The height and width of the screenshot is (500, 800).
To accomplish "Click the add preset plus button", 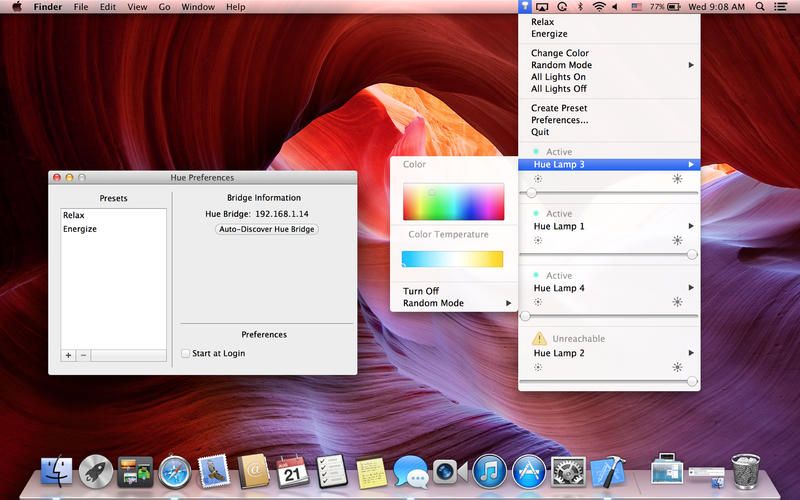I will [x=69, y=355].
